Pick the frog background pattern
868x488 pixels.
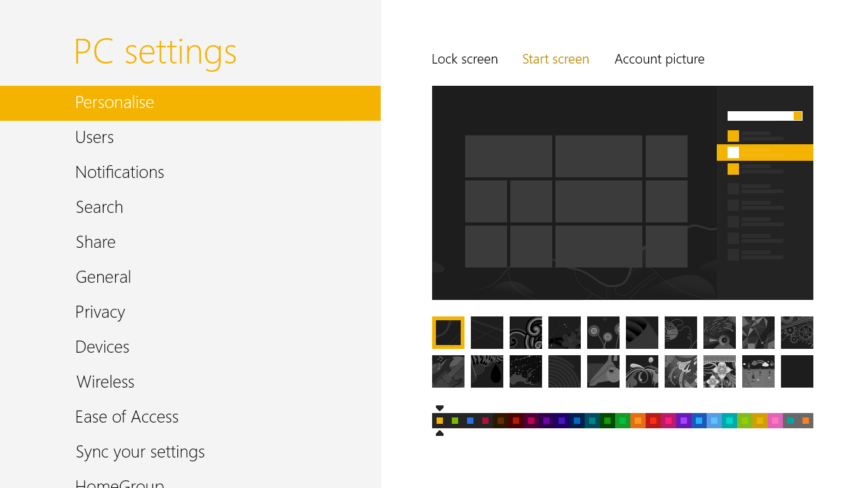pyautogui.click(x=681, y=332)
